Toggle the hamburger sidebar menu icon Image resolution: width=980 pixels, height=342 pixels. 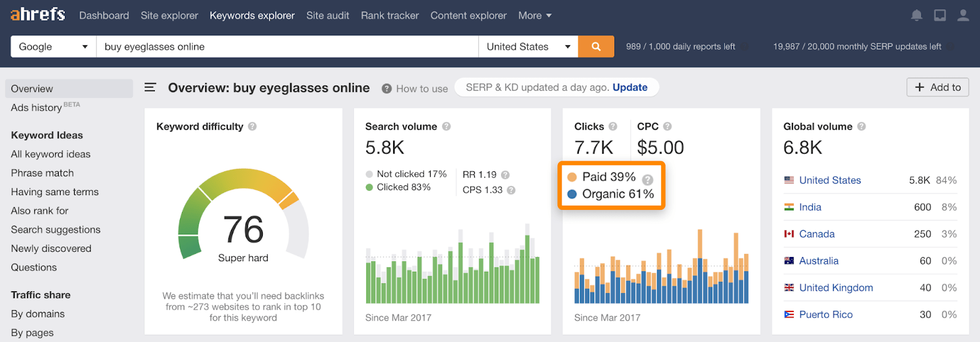coord(150,88)
